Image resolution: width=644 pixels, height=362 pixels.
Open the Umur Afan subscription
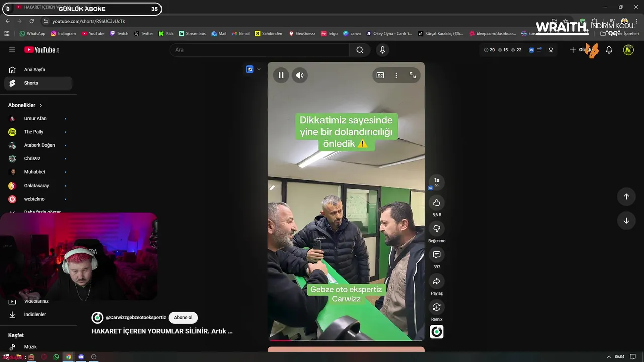click(x=38, y=119)
